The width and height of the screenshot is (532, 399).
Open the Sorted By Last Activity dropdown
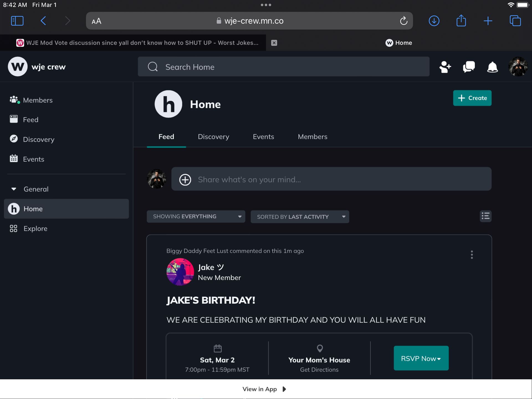(300, 217)
